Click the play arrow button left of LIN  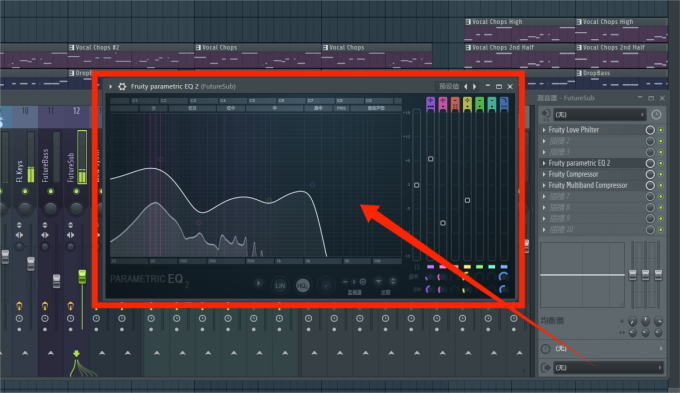(258, 283)
